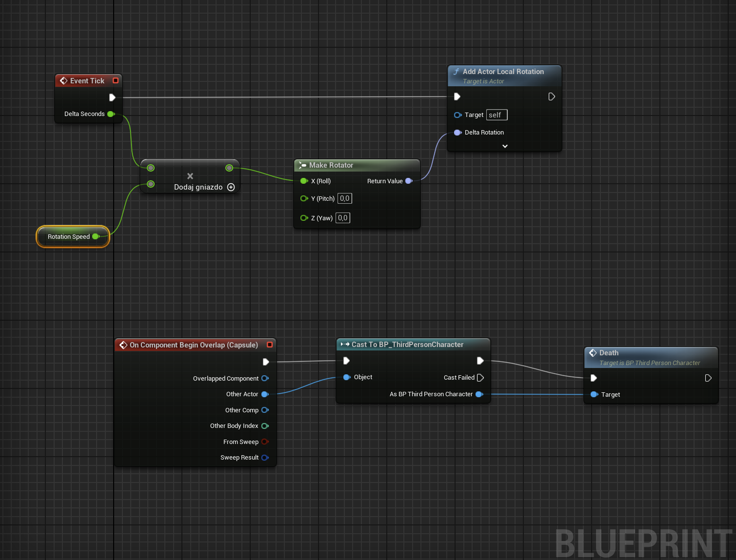Edit the Z (Yaw) value field
This screenshot has height=560, width=736.
click(343, 218)
